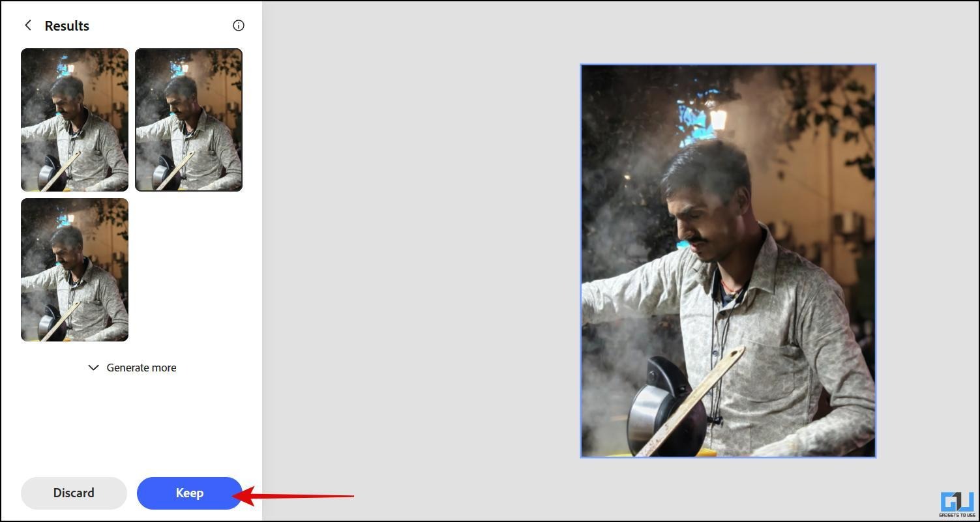Click the Gadgets To Use watermark logo
This screenshot has height=522, width=980.
pyautogui.click(x=957, y=504)
